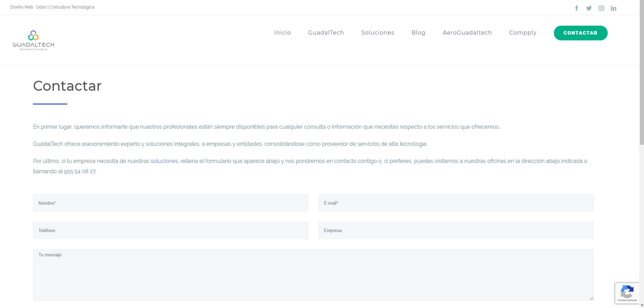Go to the Inicio menu item
Screen dimensions: 644x308
(282, 33)
